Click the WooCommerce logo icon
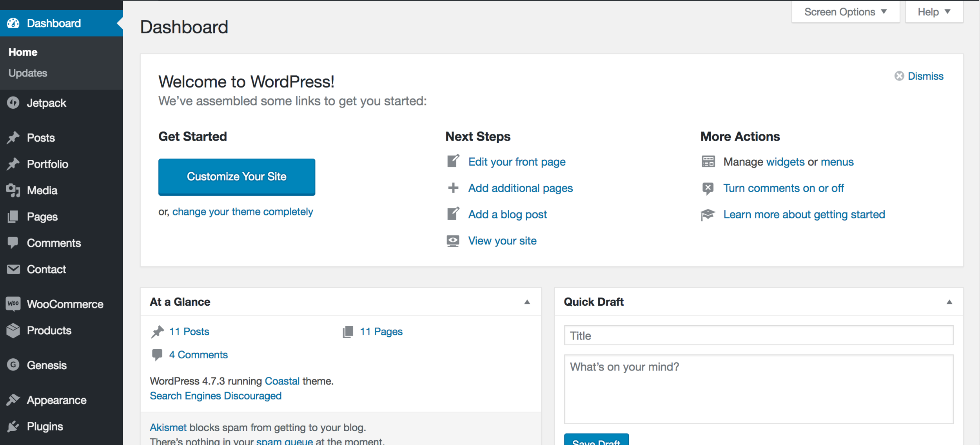 tap(13, 304)
